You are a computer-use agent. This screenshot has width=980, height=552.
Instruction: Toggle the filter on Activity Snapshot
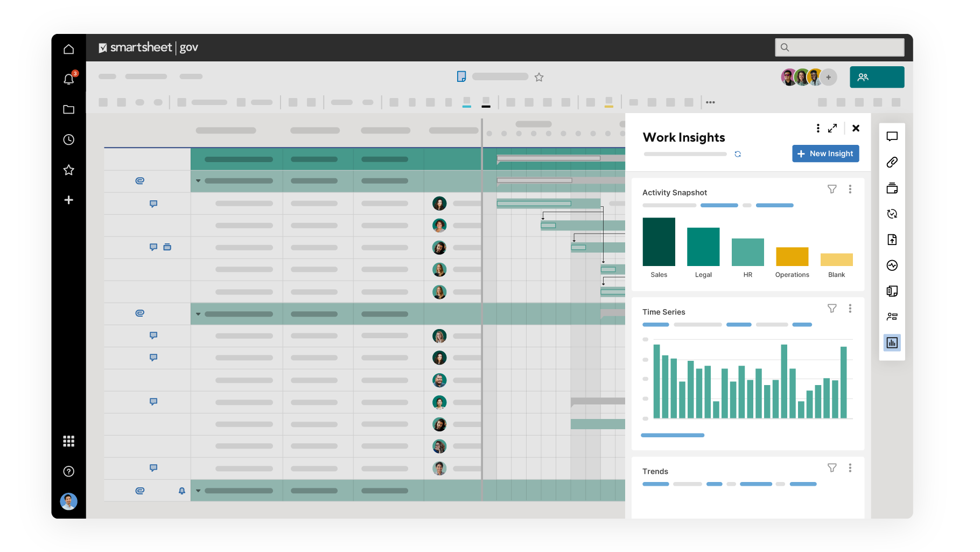pyautogui.click(x=832, y=189)
